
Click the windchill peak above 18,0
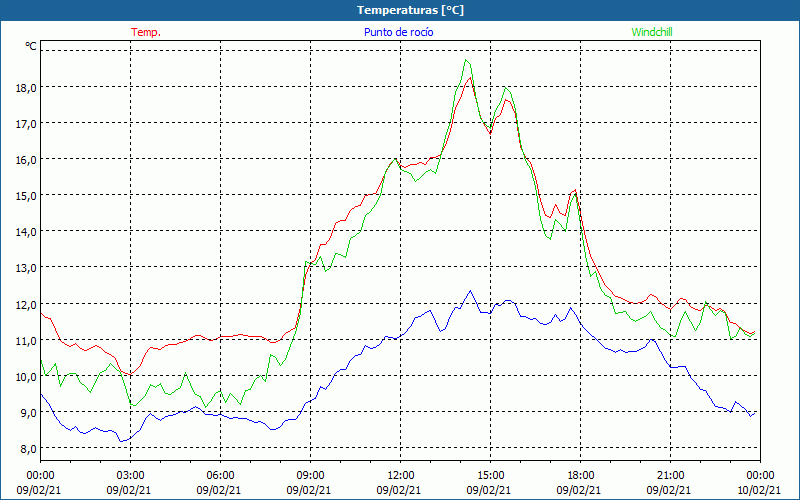pyautogui.click(x=466, y=60)
